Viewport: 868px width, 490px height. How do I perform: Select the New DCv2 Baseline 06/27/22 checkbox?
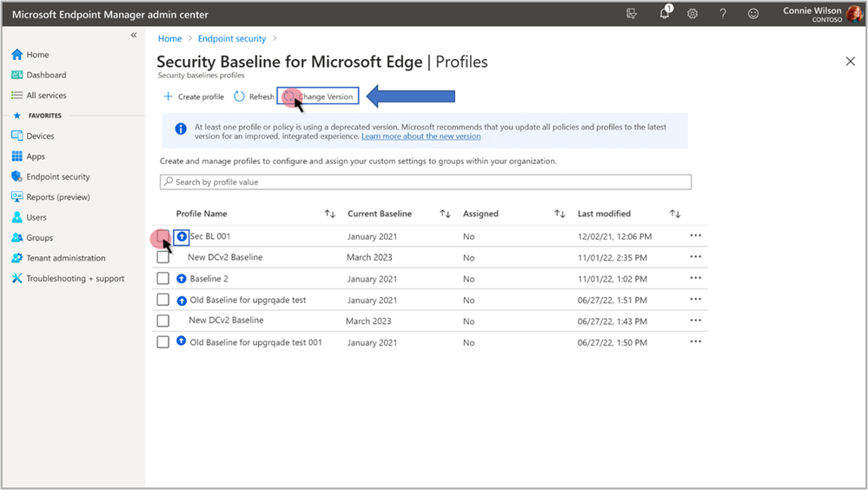click(162, 321)
